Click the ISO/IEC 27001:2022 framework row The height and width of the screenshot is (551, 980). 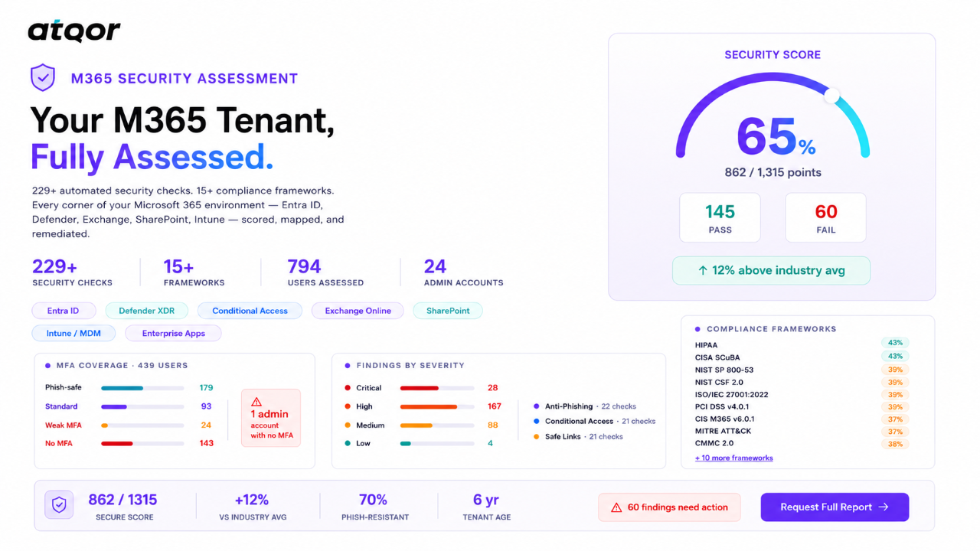[x=802, y=394]
